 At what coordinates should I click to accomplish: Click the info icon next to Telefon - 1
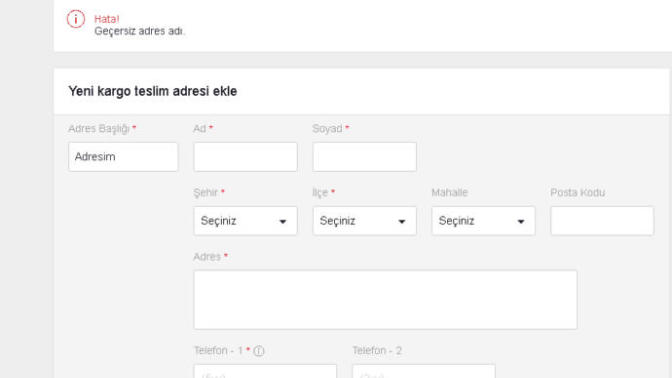(259, 351)
